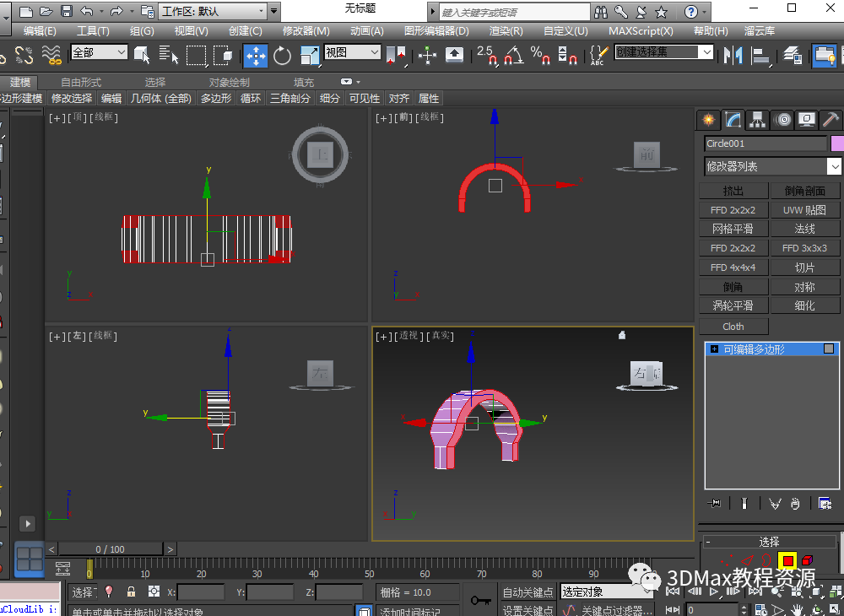
Task: Open the 修改器(M) menu
Action: tap(306, 30)
